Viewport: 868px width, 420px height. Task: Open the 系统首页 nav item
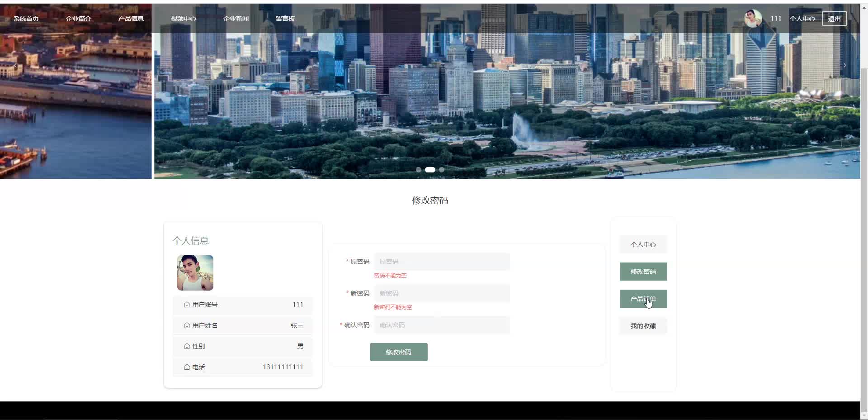coord(26,19)
